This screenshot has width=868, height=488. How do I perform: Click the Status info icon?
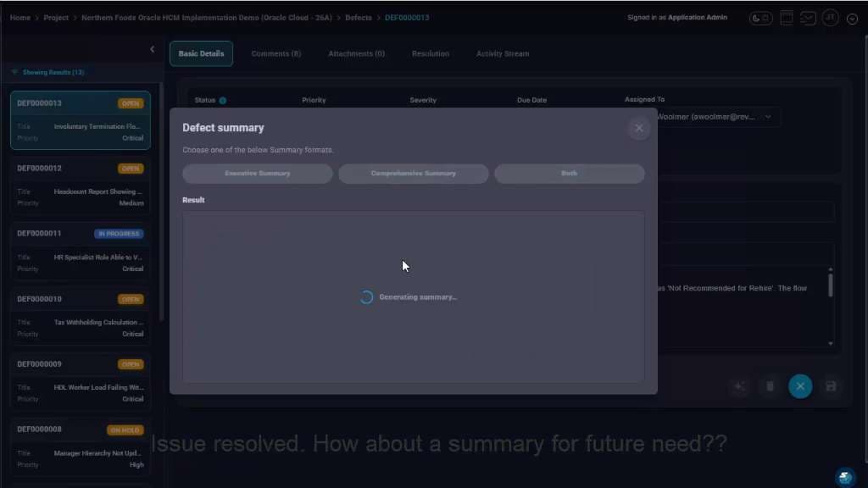(223, 101)
